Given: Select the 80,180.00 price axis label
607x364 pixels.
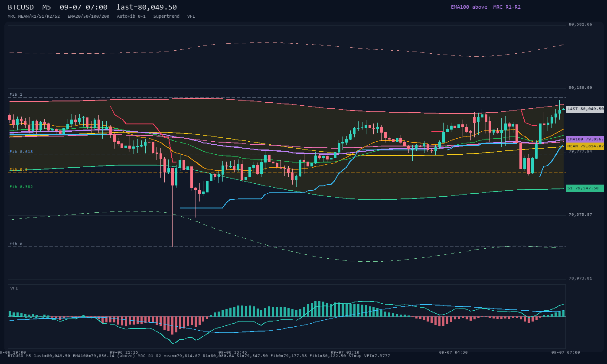Looking at the screenshot, I should (580, 88).
